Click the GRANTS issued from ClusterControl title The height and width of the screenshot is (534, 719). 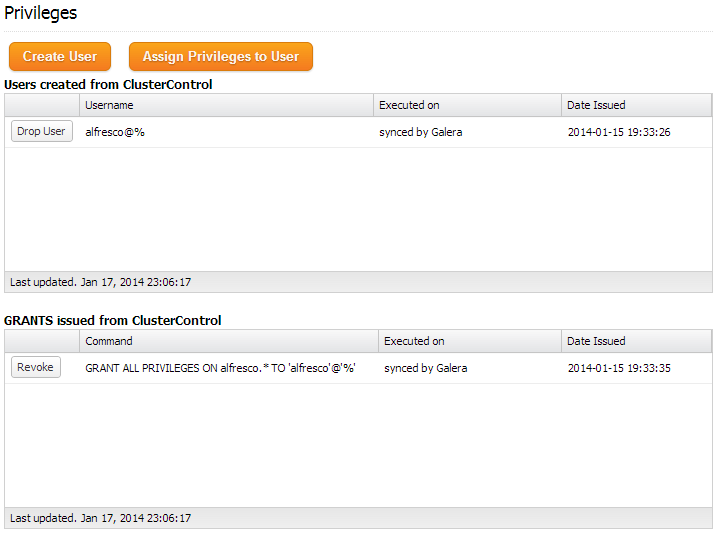(113, 321)
